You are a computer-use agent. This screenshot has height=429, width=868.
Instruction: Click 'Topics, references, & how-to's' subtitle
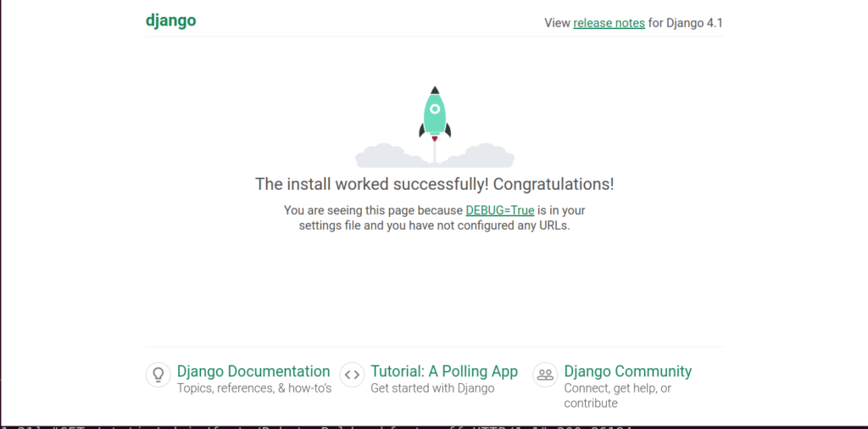[x=254, y=388]
